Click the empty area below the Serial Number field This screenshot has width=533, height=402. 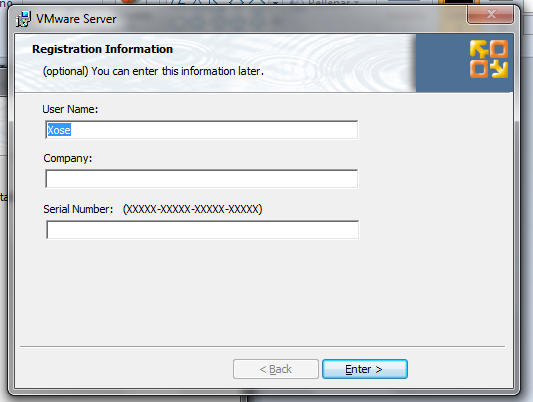tap(263, 292)
